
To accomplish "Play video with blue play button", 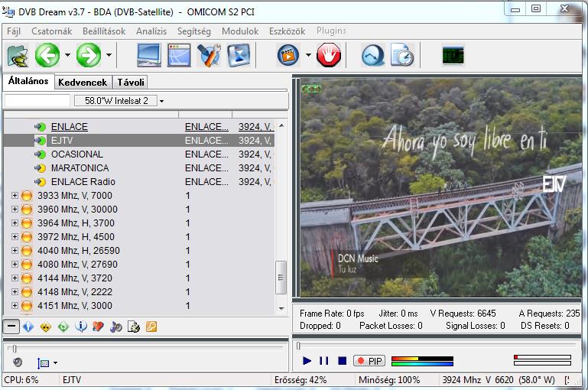I will 307,361.
